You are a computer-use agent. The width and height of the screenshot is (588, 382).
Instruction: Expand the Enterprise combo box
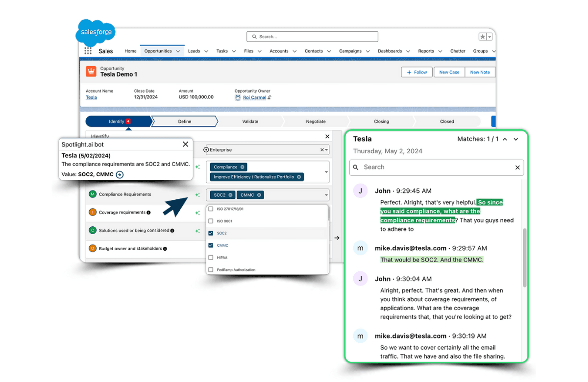click(x=327, y=150)
